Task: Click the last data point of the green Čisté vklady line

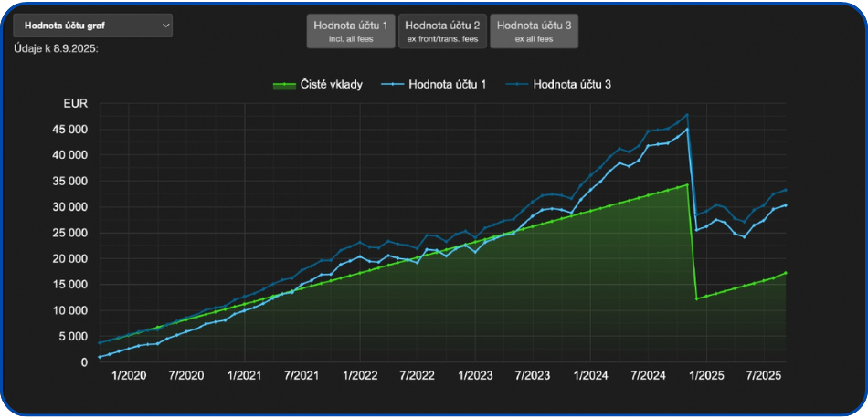Action: point(786,273)
